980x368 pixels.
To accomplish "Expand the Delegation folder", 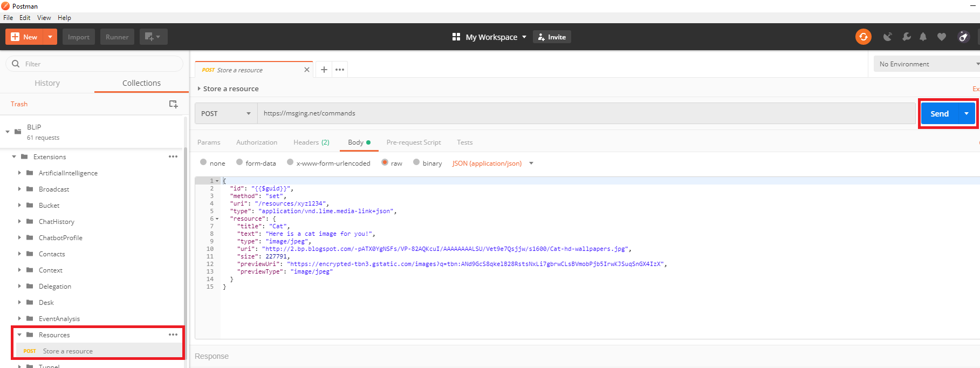I will [x=19, y=286].
